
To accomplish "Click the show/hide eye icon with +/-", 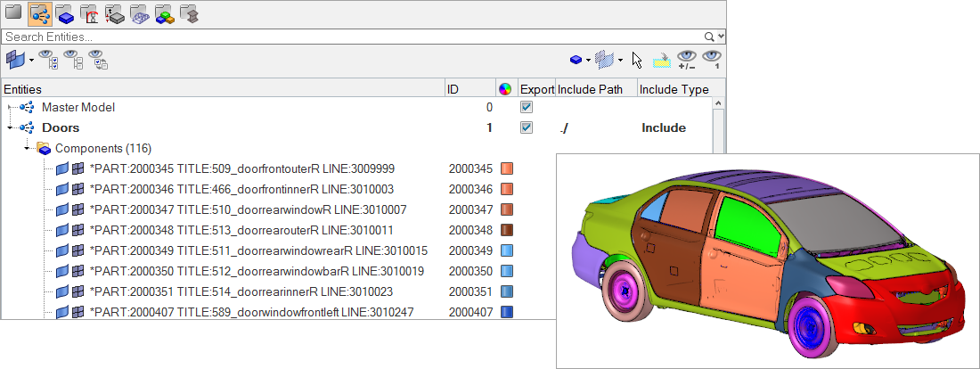I will click(686, 60).
